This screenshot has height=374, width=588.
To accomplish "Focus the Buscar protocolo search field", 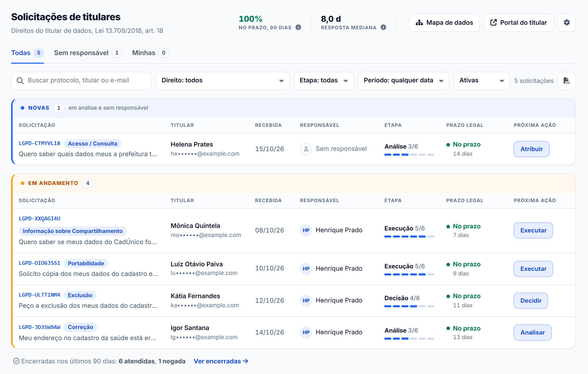I will (x=81, y=81).
